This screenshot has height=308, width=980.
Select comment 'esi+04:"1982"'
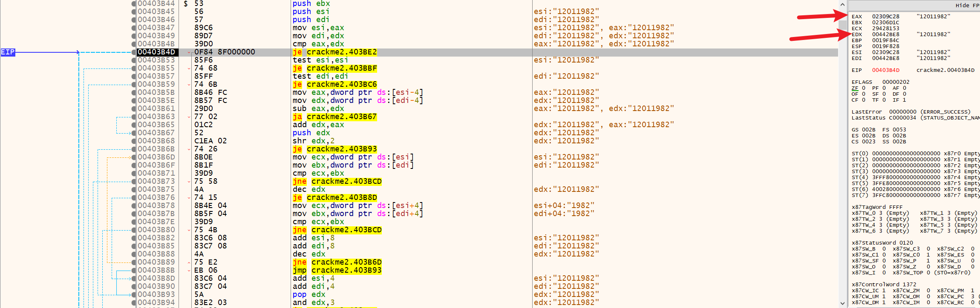[x=564, y=206]
